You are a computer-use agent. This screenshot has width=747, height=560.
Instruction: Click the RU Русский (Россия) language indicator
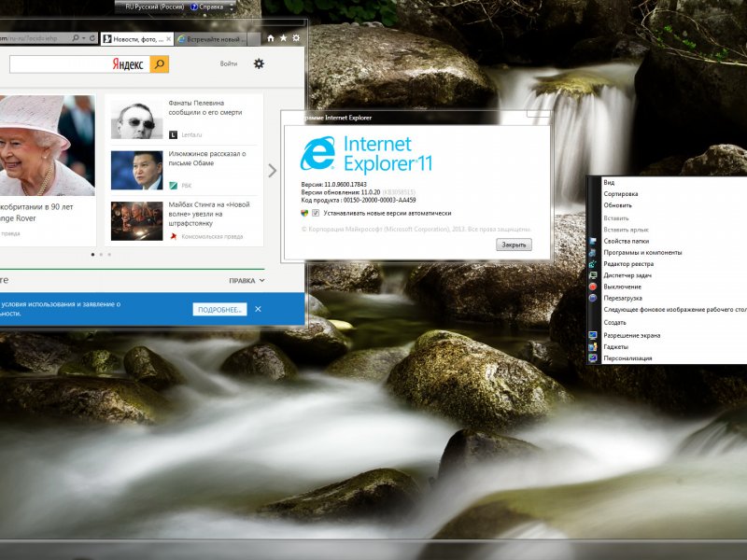click(x=154, y=7)
